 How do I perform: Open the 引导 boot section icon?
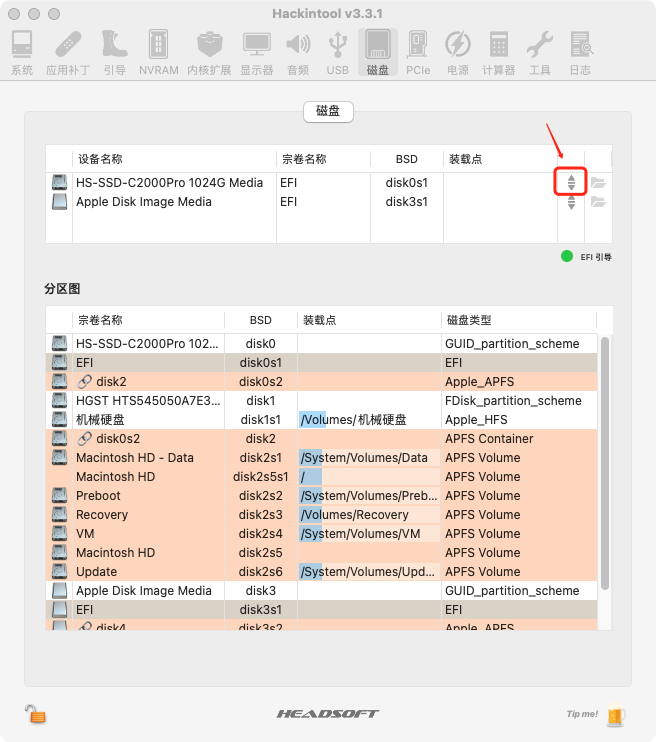115,52
